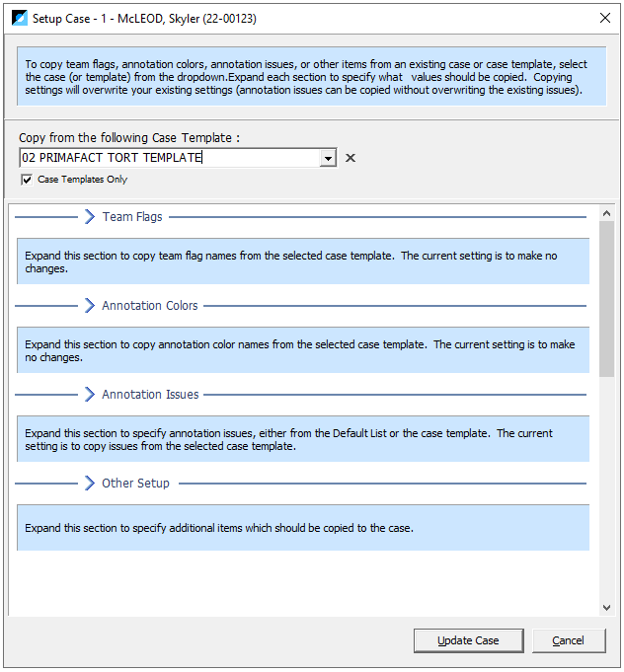
Task: Select the Annotation Issues section heading
Action: click(150, 395)
